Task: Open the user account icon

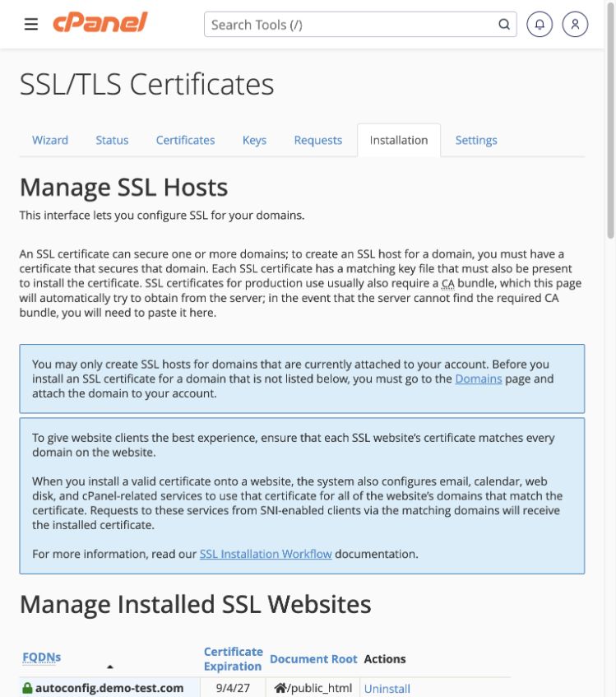Action: click(575, 24)
